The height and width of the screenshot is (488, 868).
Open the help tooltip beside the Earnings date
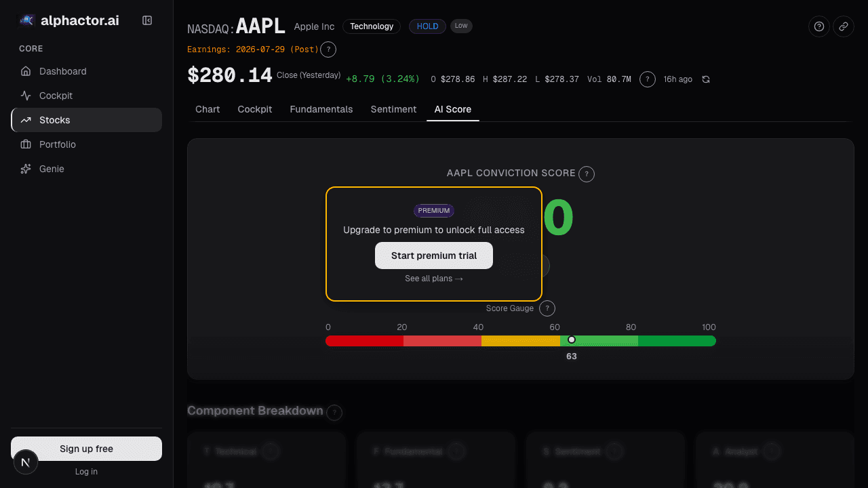click(328, 49)
